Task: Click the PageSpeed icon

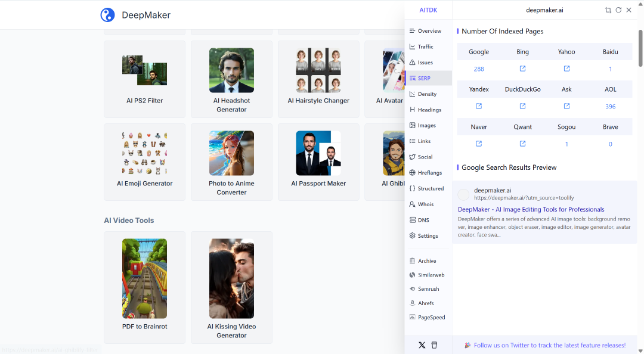Action: point(413,317)
